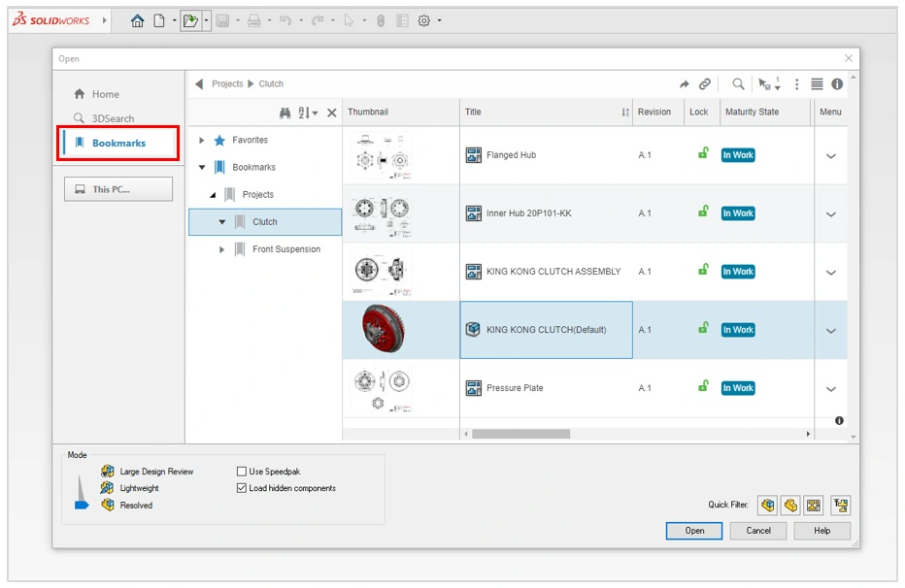Open the selection cursor dropdown icon

point(769,84)
